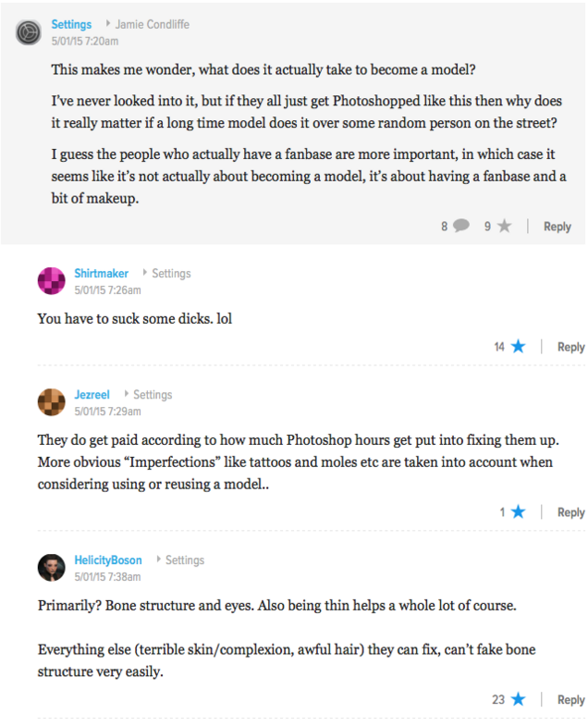Open Shirtmaker's profile name link
Image resolution: width=588 pixels, height=726 pixels.
tap(101, 273)
